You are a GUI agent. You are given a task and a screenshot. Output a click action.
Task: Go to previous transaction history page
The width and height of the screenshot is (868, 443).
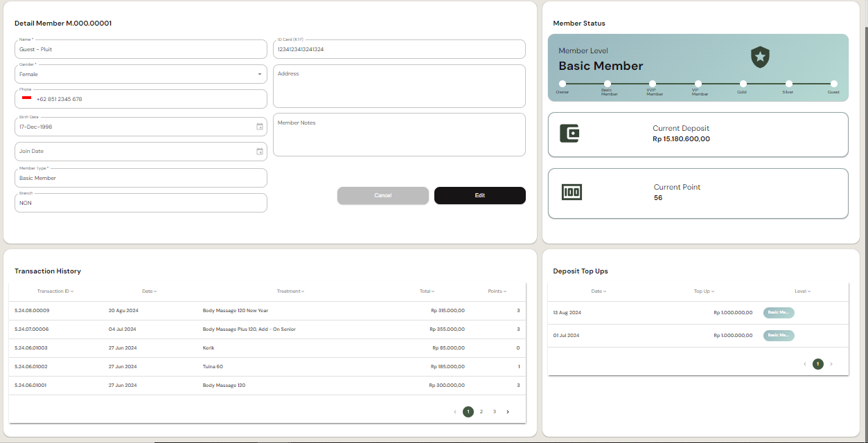455,412
